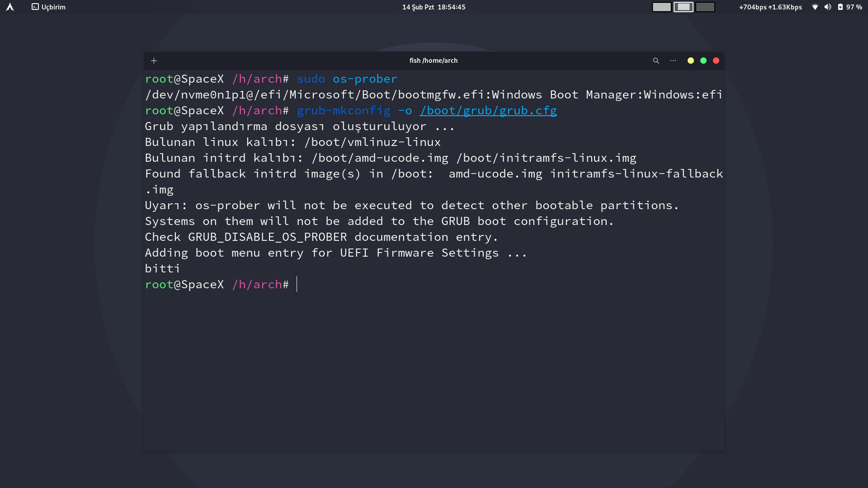Click the yellow minimize window dot
This screenshot has height=488, width=868.
tap(690, 61)
